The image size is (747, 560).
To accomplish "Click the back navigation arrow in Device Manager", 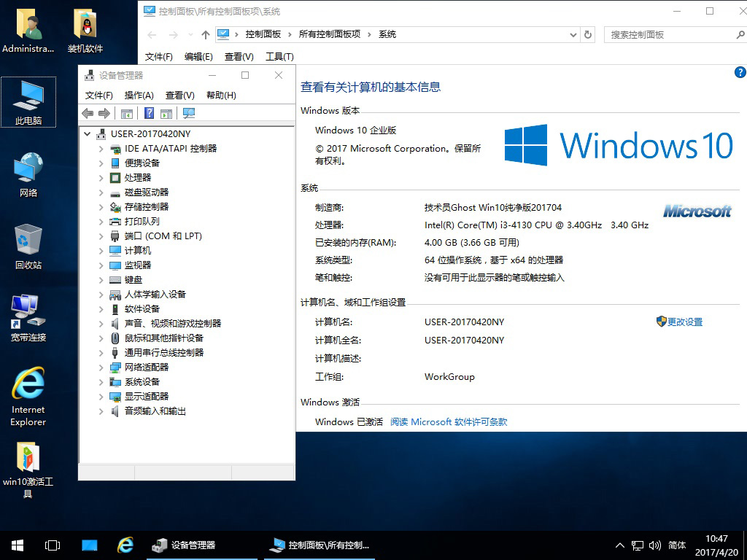I will click(88, 113).
